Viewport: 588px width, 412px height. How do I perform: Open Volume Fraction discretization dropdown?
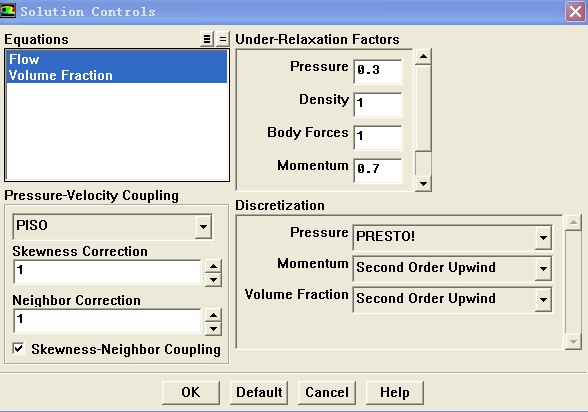click(543, 300)
